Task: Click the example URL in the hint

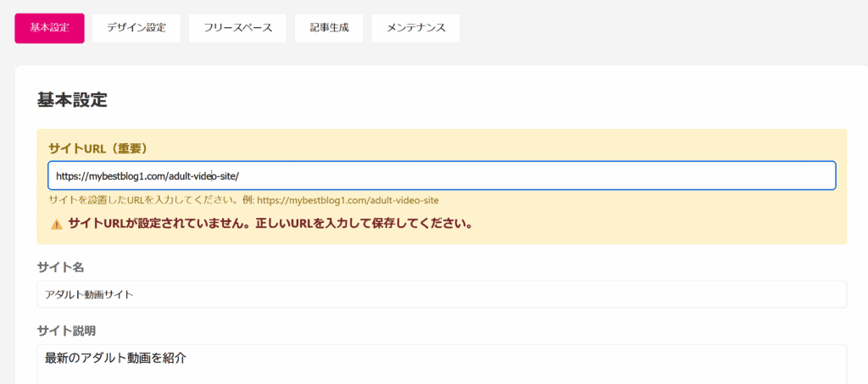Action: click(348, 200)
